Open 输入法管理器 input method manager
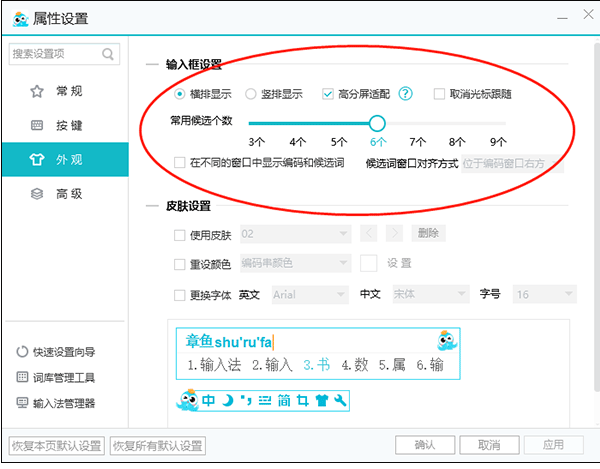The image size is (600, 469). [x=56, y=403]
